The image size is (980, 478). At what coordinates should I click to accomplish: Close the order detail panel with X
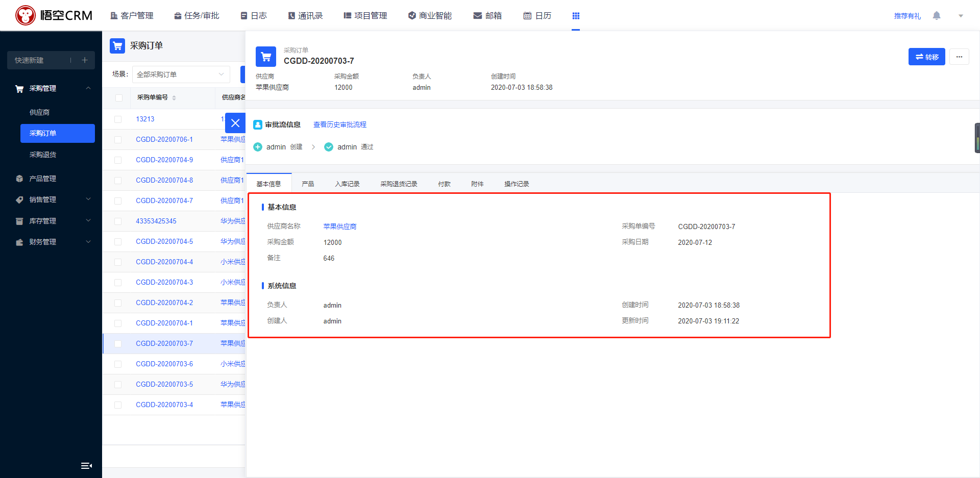[235, 123]
